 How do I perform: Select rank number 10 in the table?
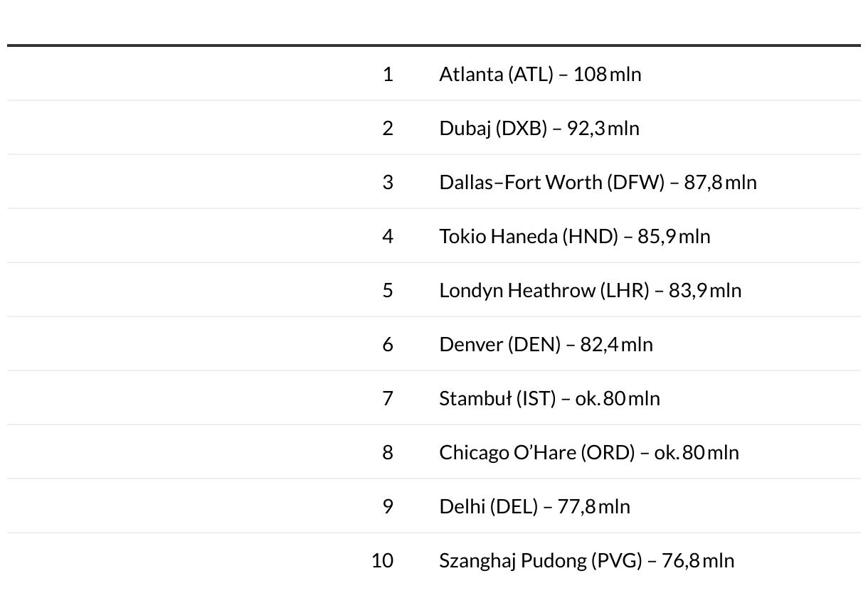tap(382, 560)
